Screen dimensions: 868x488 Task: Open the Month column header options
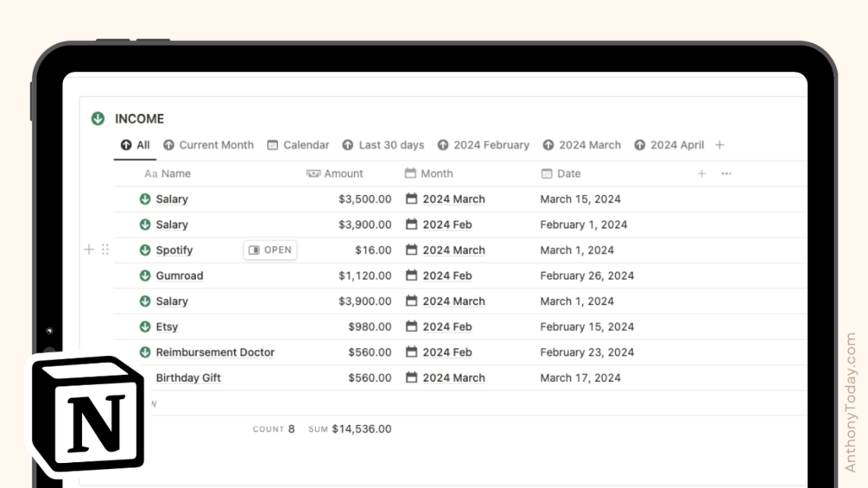tap(429, 174)
